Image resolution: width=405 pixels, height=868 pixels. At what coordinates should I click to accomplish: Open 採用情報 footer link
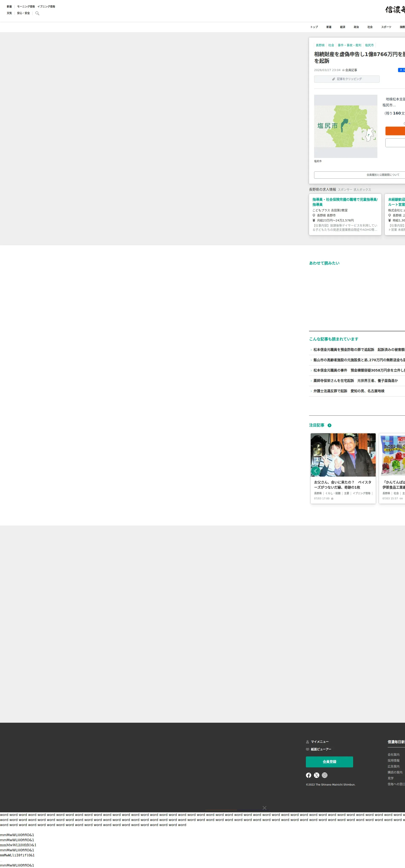coord(394,760)
